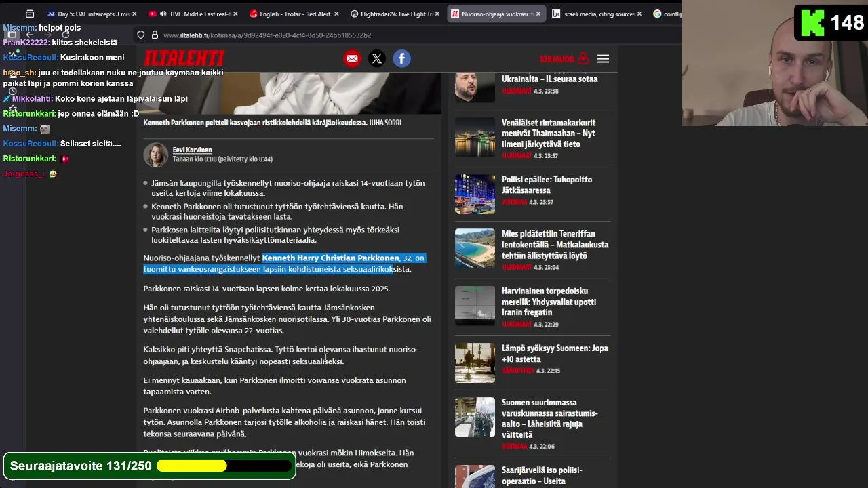Click highlighted name 'Kenneth Harry Christian Parkkonen'
The height and width of the screenshot is (488, 868).
(x=330, y=258)
